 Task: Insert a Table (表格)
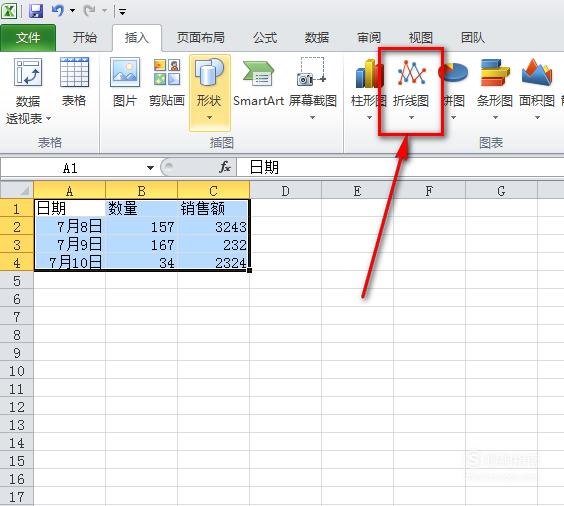[x=74, y=82]
